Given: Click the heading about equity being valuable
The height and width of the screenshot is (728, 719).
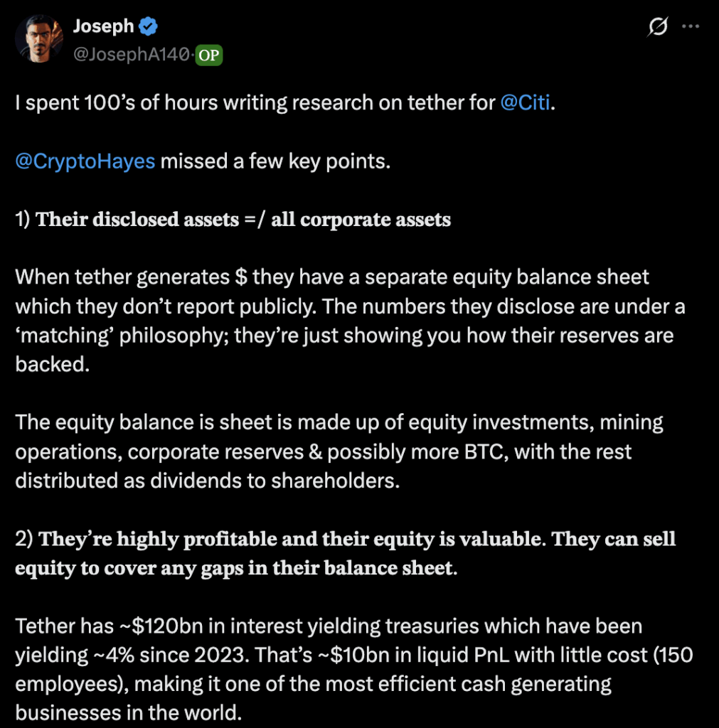Looking at the screenshot, I should (x=344, y=553).
